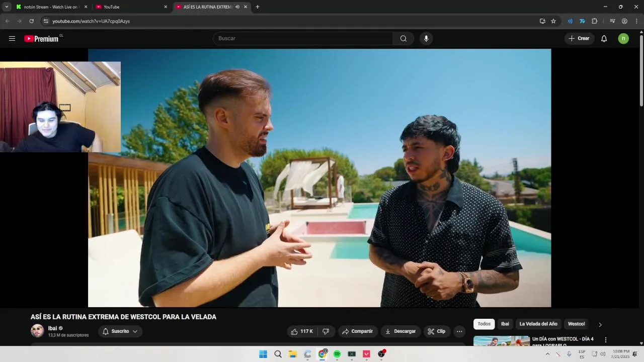Screen dimensions: 644x362
Task: Click the search magnifier button
Action: (404, 39)
